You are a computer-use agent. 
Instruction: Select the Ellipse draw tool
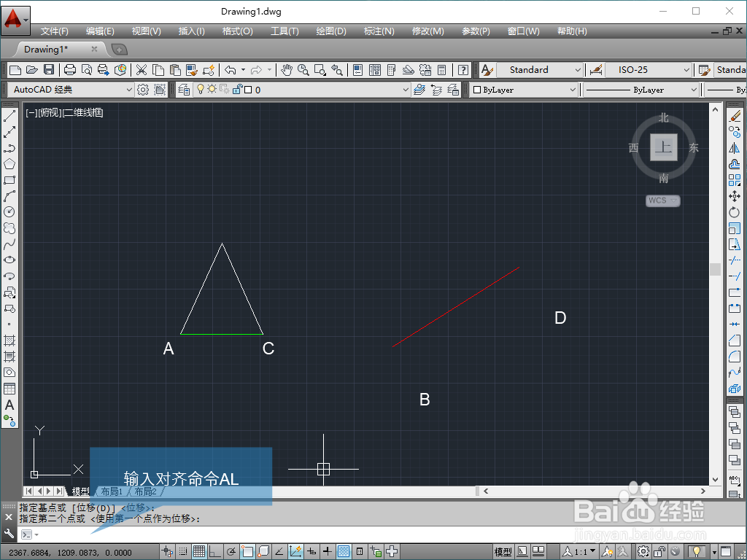tap(9, 260)
